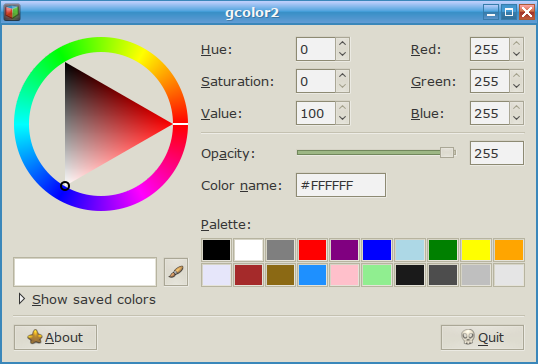
Task: Pick the silver gray swatch in bottom row
Action: click(476, 275)
